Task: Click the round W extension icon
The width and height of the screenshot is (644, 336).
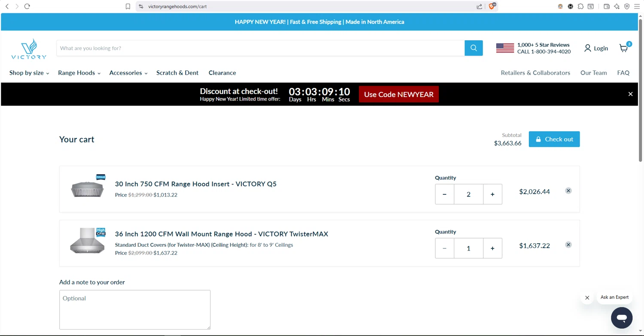Action: 571,6
